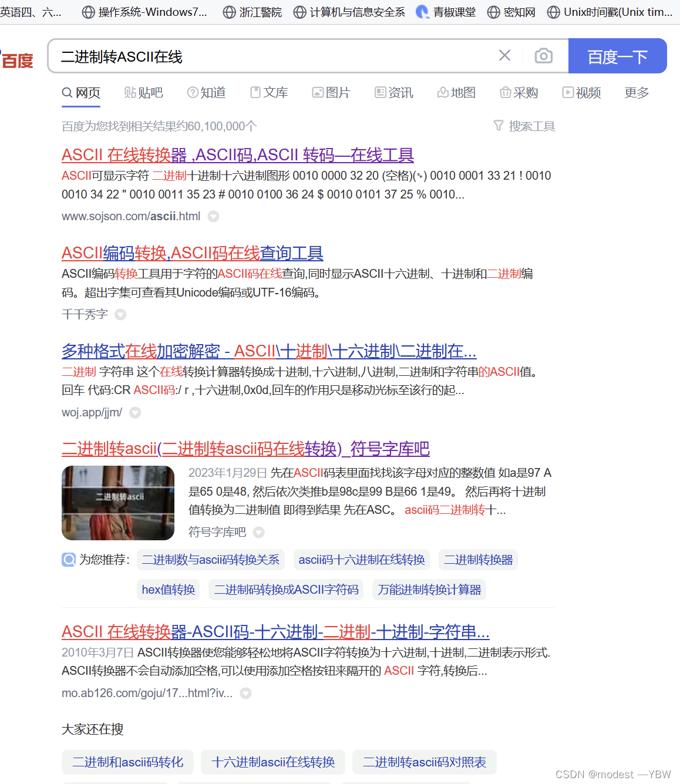Clear the search box with the X icon
Viewport: 680px width, 784px height.
504,56
